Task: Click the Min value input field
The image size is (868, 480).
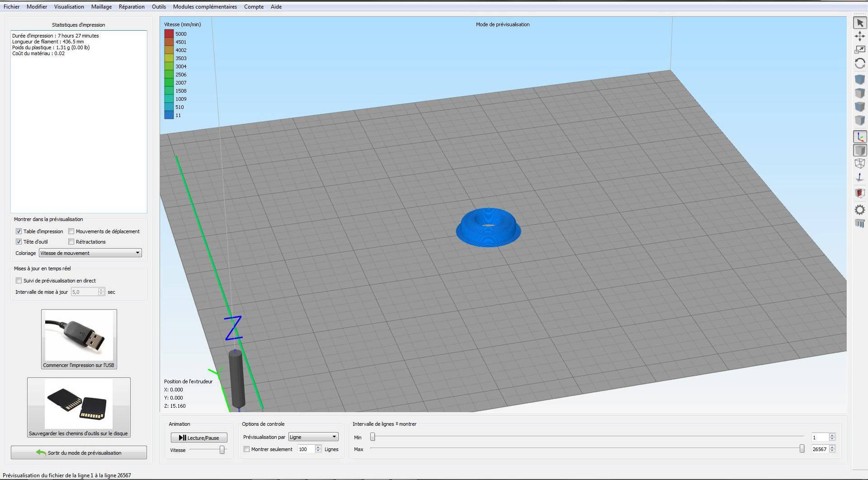Action: click(821, 437)
